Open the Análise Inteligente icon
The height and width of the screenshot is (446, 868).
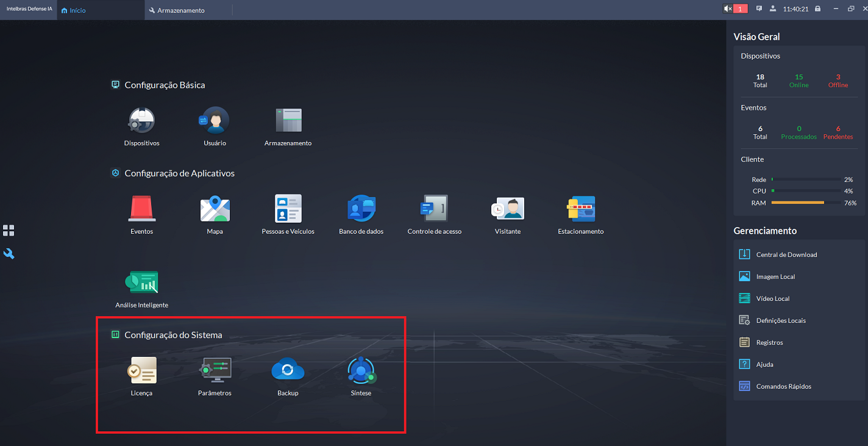pos(141,282)
